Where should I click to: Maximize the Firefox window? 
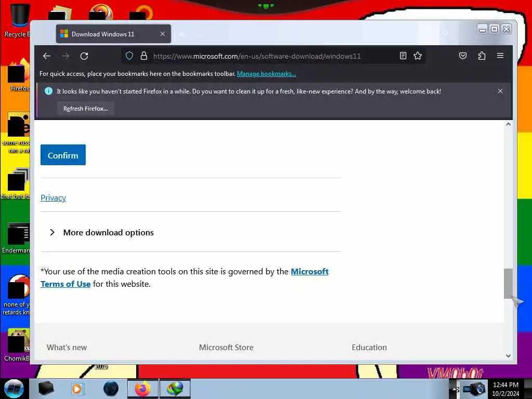click(495, 30)
